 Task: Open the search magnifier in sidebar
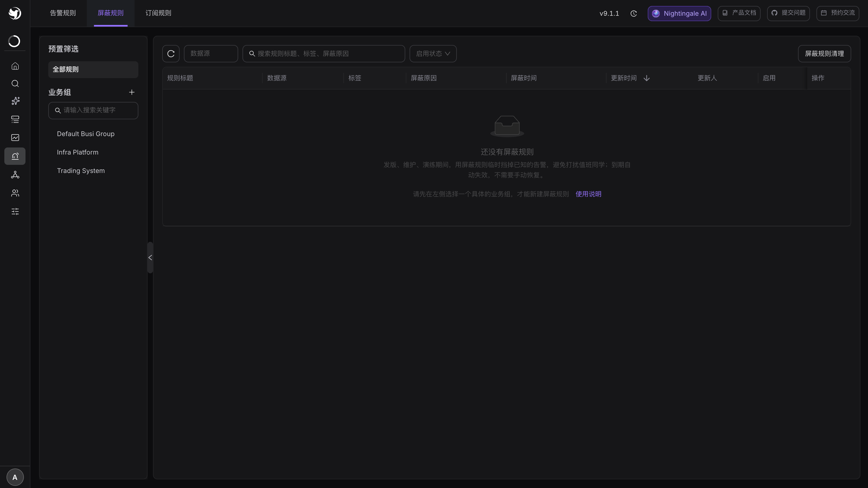coord(15,84)
